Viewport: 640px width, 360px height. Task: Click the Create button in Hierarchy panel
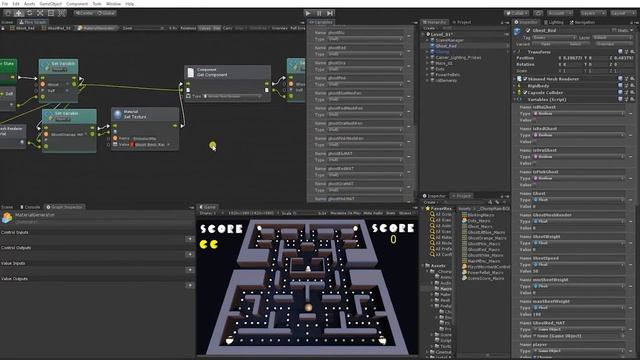point(430,28)
